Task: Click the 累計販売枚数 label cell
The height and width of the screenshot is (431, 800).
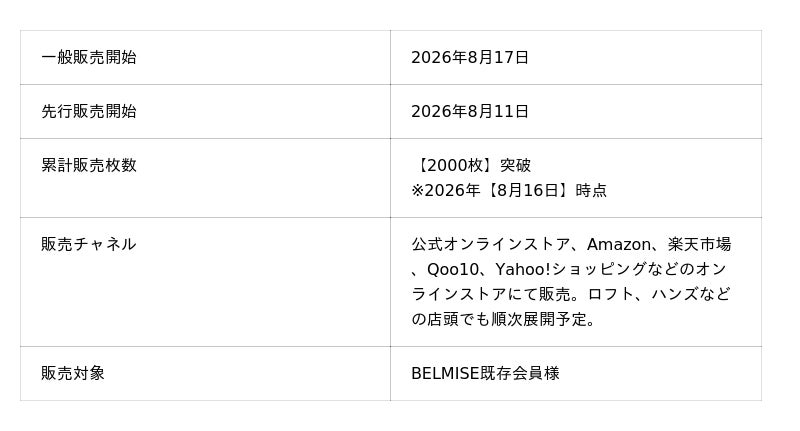Action: tap(205, 178)
